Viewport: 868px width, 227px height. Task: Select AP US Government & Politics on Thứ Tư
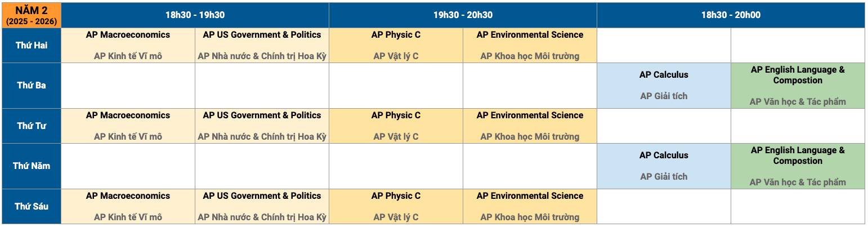point(262,126)
